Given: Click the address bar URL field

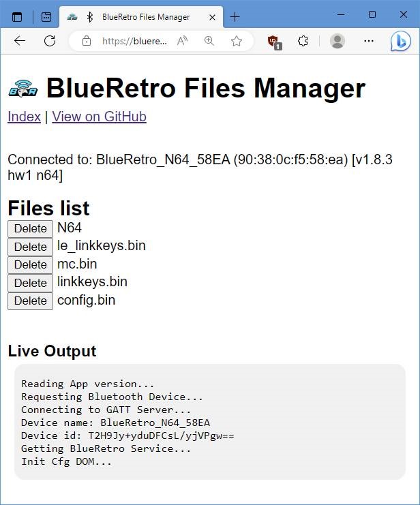Looking at the screenshot, I should coord(134,41).
